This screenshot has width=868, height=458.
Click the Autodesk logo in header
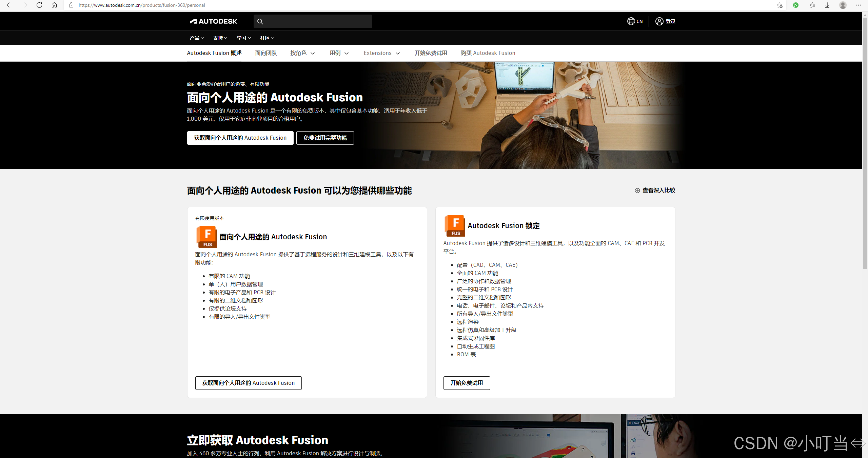tap(213, 21)
